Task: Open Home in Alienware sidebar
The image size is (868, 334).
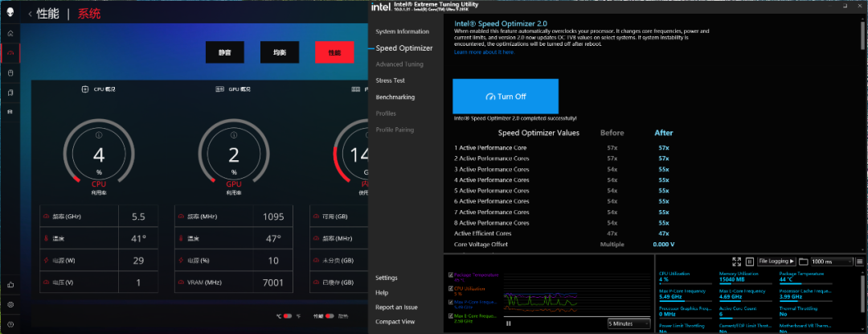Action: [x=10, y=33]
